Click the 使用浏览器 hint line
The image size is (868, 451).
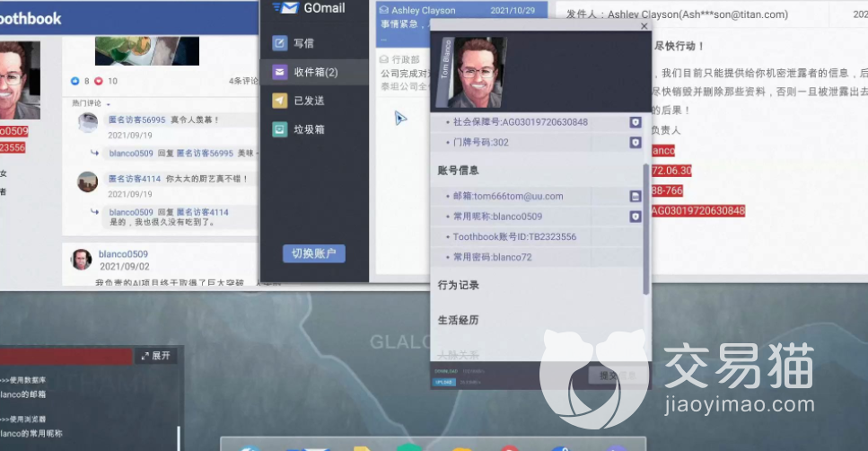click(x=23, y=420)
